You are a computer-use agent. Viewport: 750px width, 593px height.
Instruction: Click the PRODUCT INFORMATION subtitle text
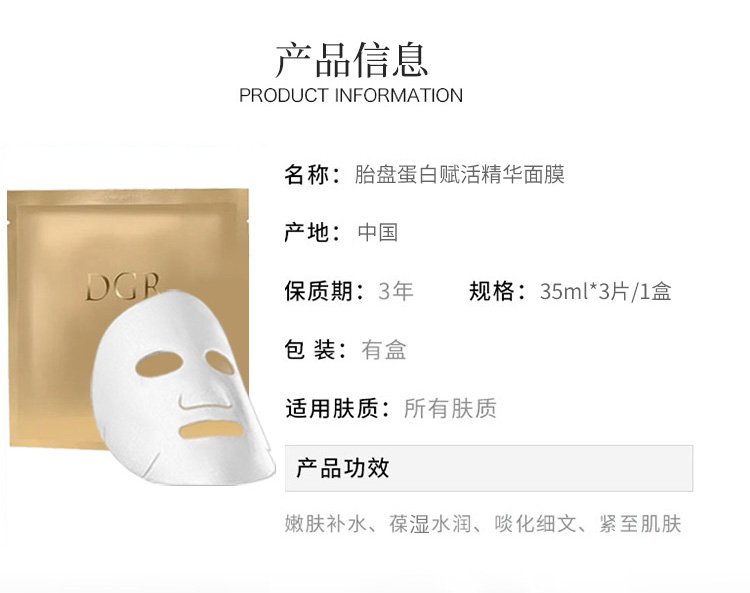pyautogui.click(x=351, y=95)
